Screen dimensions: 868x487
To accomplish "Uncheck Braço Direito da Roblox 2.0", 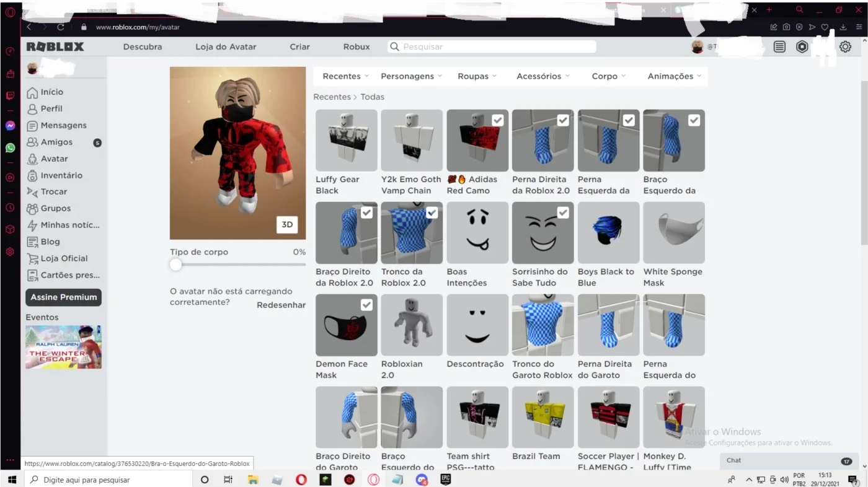I will pos(366,213).
